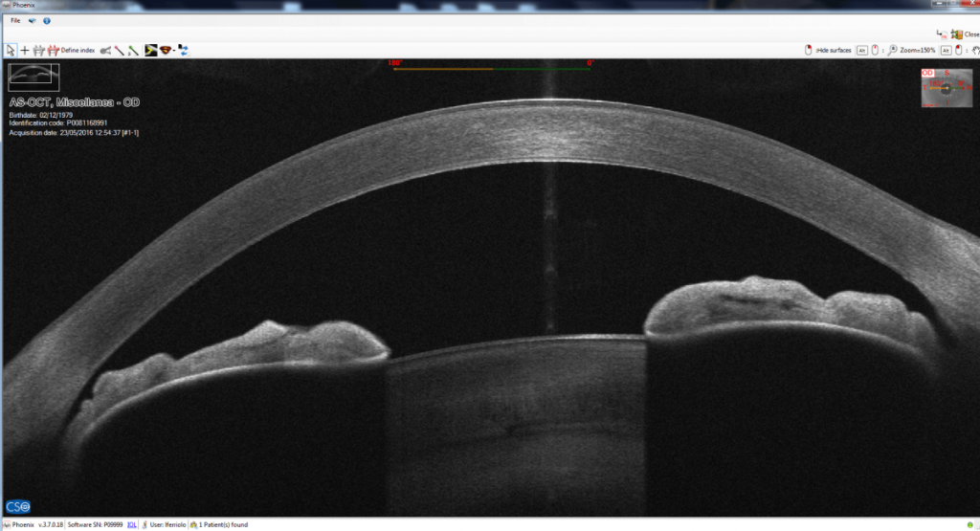Click the scan overview thumbnail at top left
980x531 pixels.
click(34, 77)
